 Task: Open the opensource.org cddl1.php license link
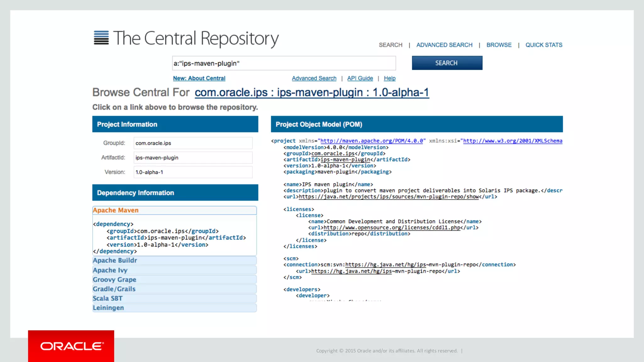click(x=392, y=228)
